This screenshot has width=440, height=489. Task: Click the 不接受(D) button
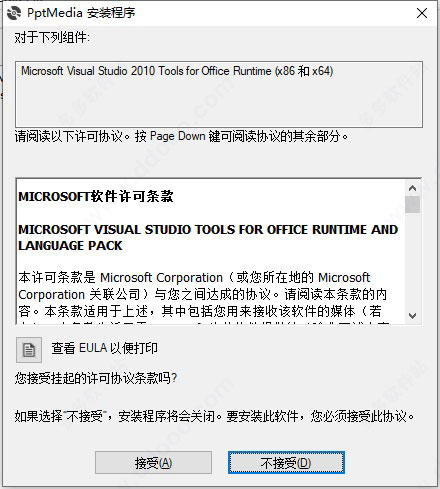click(x=286, y=463)
